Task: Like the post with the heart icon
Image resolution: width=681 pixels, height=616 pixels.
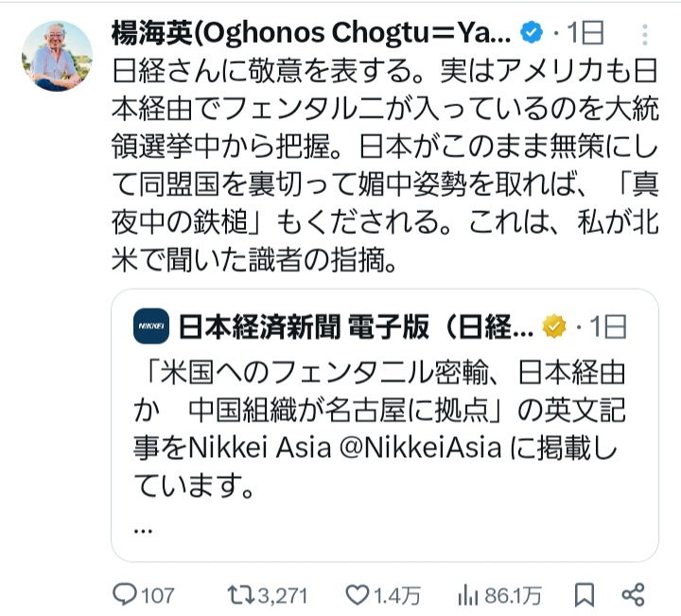Action: coord(356,594)
